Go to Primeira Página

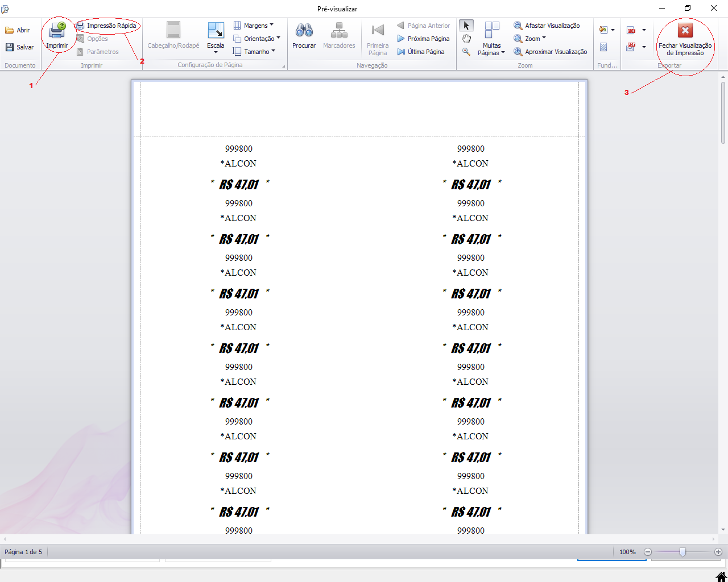coord(378,39)
